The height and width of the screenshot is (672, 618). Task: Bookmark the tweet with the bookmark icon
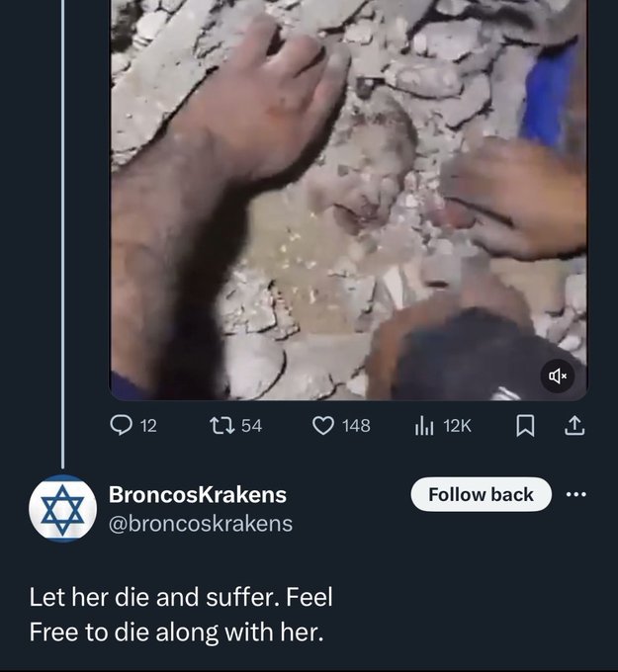tap(527, 426)
